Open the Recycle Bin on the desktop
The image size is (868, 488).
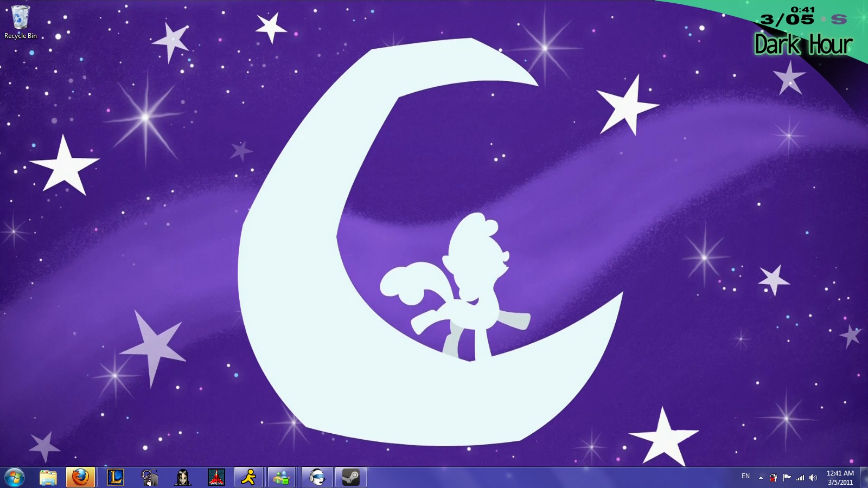coord(21,22)
